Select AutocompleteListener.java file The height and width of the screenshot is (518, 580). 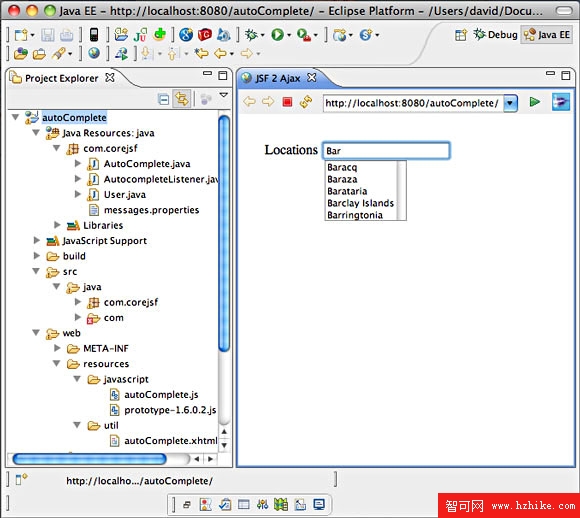pos(161,179)
